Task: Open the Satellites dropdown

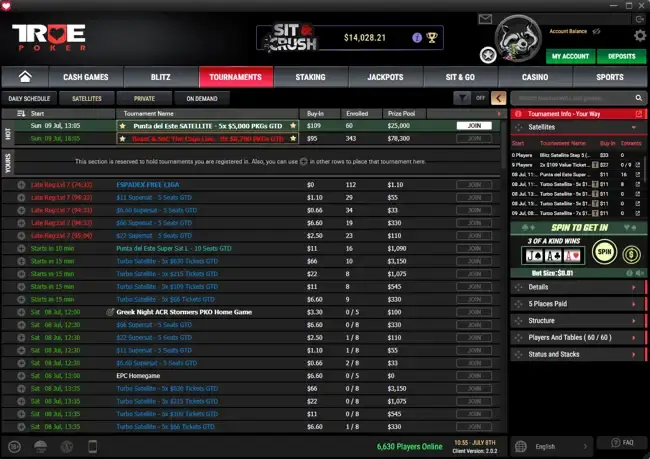Action: click(579, 127)
